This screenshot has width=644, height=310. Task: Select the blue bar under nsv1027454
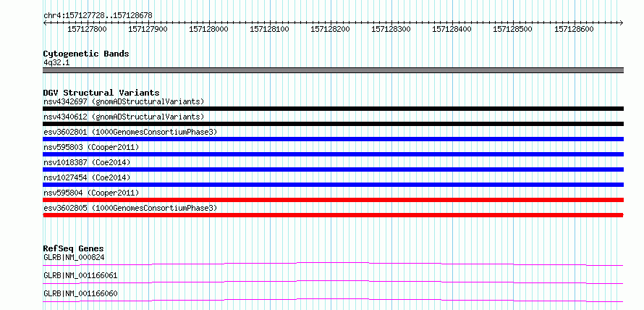pyautogui.click(x=333, y=185)
